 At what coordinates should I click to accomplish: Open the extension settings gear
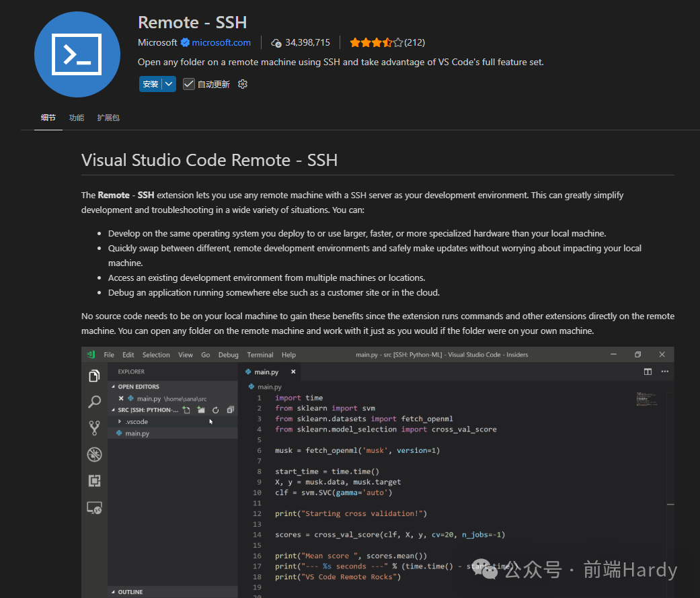[242, 84]
